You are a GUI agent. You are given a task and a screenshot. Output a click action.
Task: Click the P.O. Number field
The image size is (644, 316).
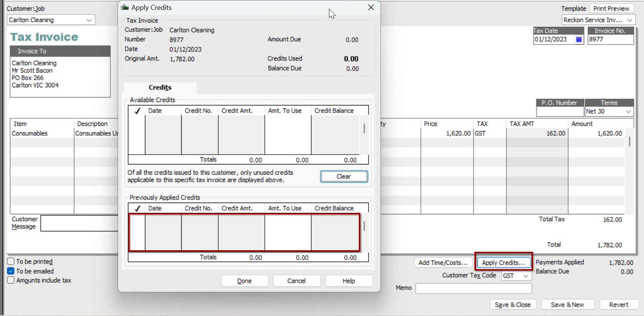coord(560,112)
